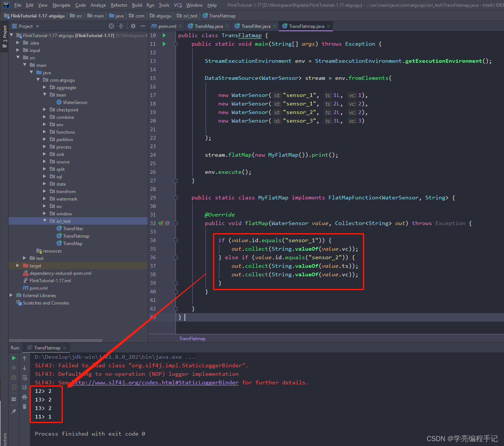Image resolution: width=504 pixels, height=446 pixels.
Task: Fold MyFlatMap class at line 29
Action: [176, 198]
